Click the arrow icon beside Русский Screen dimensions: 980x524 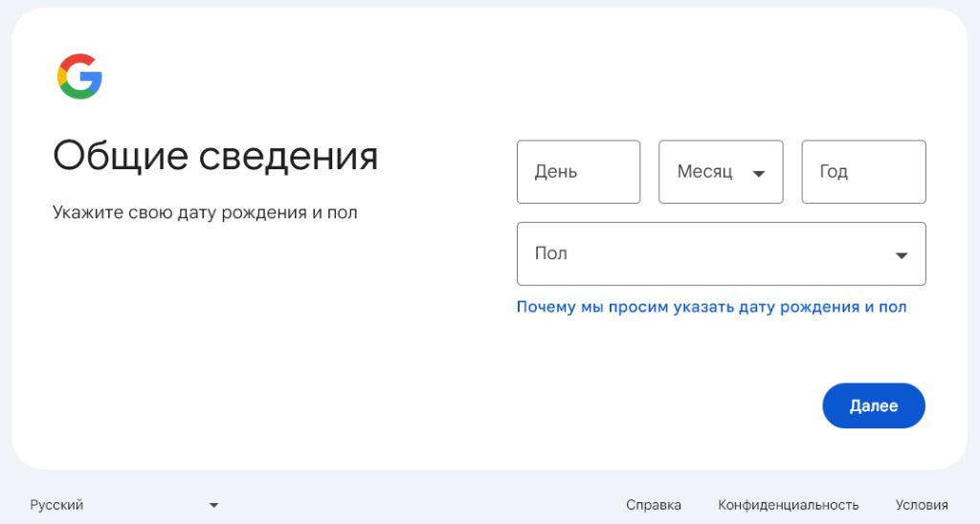coord(214,505)
